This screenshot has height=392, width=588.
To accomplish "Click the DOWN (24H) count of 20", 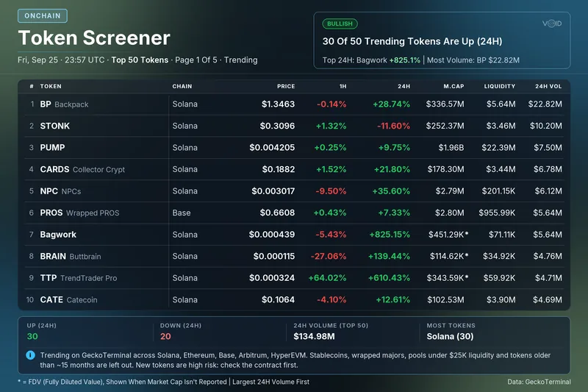I will point(165,337).
